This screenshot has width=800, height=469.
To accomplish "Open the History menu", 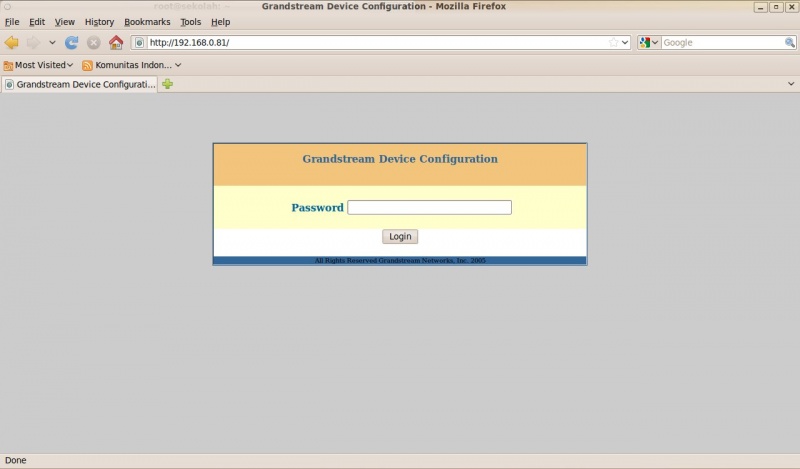I will tap(99, 22).
